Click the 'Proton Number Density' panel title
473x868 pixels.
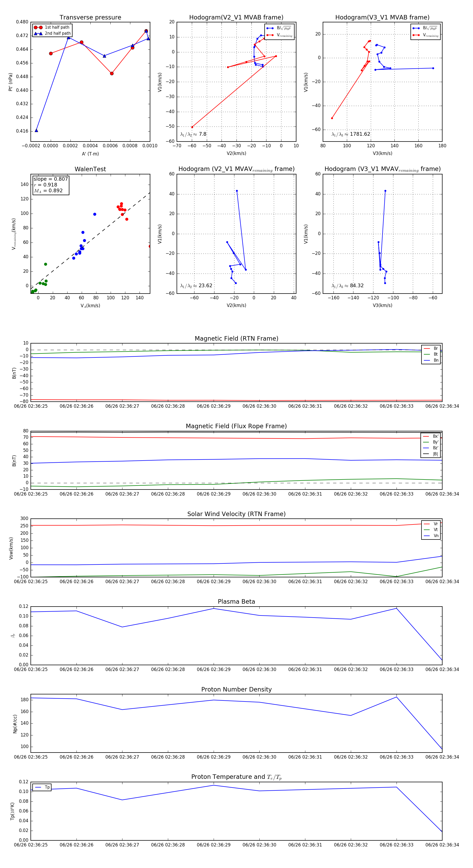click(x=236, y=689)
